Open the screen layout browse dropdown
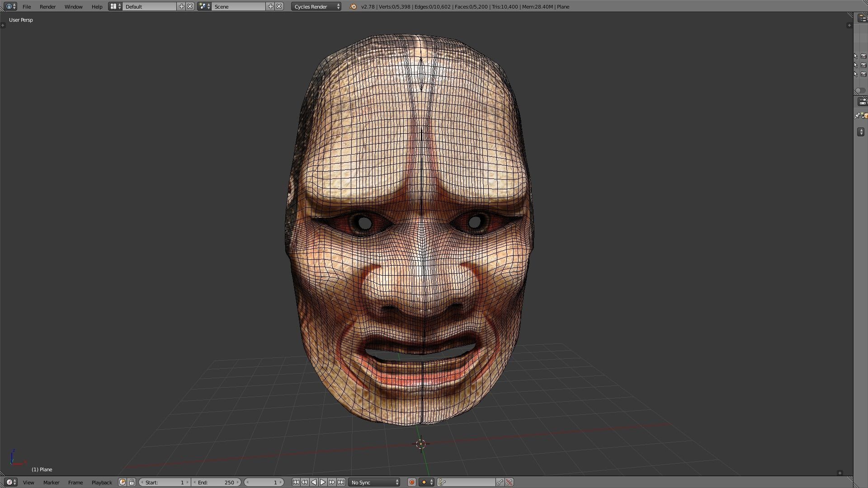This screenshot has width=868, height=488. point(115,7)
